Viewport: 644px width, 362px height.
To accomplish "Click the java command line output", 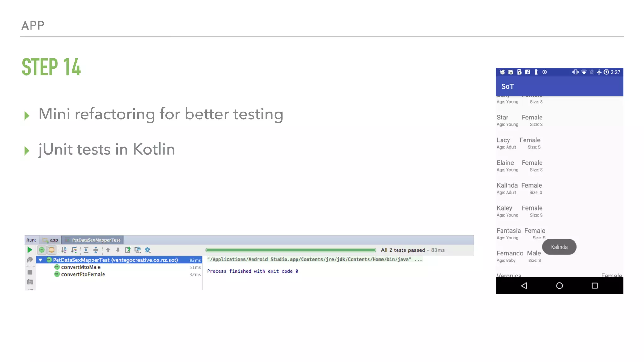I will 314,259.
